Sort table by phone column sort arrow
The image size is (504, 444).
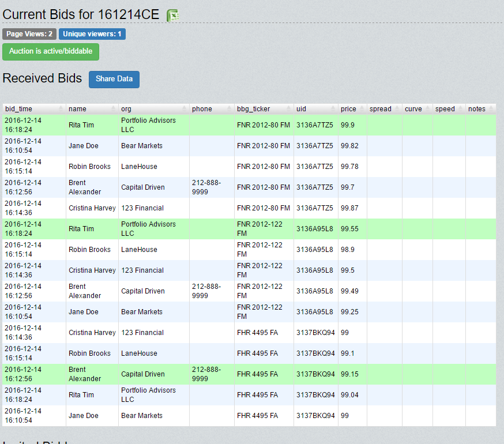pos(230,109)
